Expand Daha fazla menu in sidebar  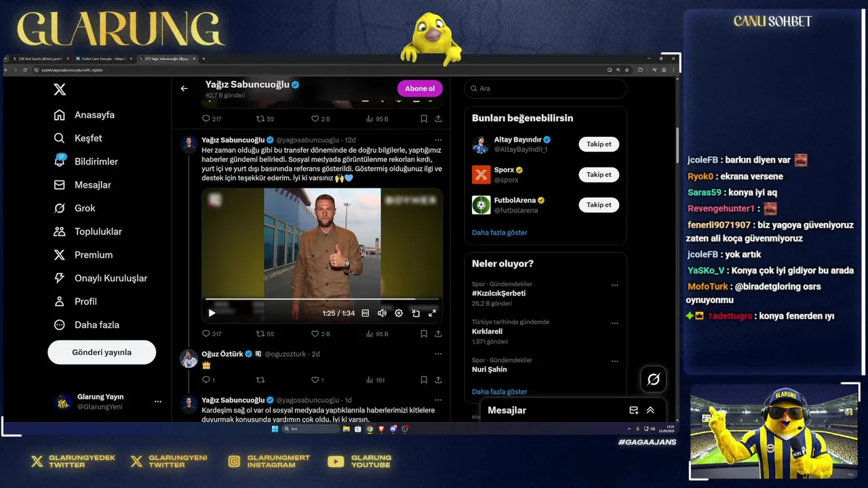coord(86,325)
